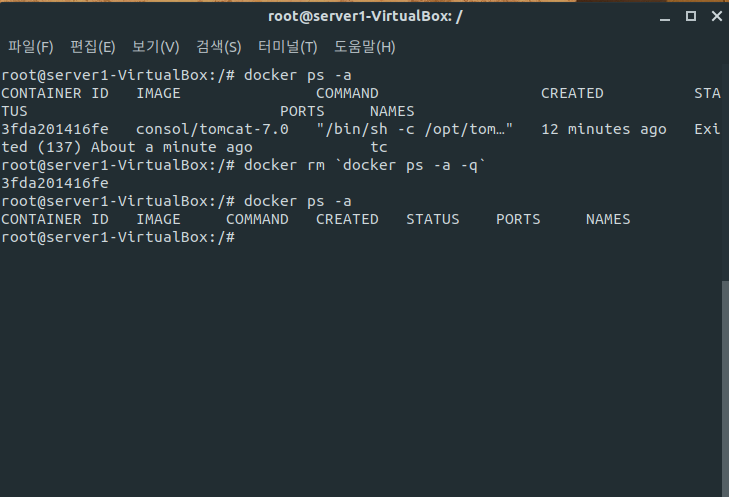Screen dimensions: 729x497
Task: Click the container ID 3fda201416fe in first listing
Action: [55, 129]
